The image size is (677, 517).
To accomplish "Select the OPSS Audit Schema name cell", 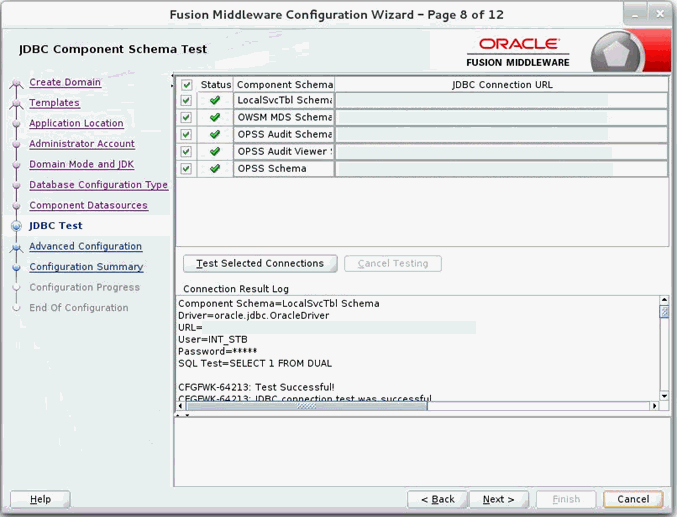I will [284, 134].
